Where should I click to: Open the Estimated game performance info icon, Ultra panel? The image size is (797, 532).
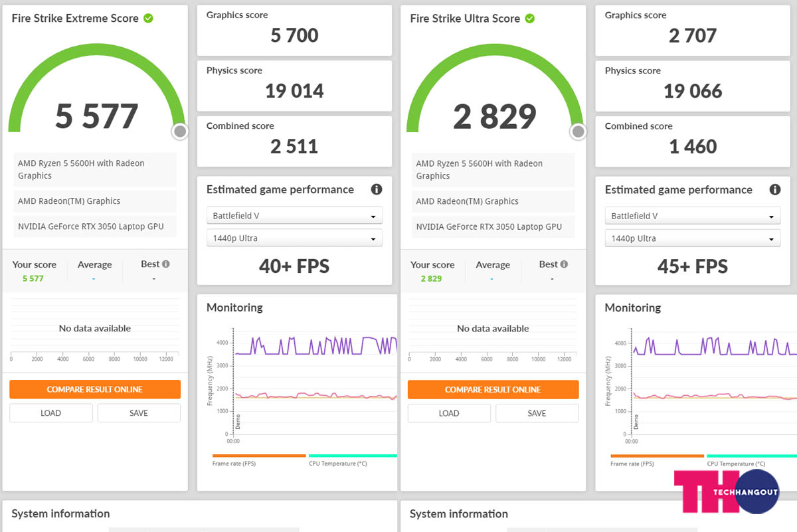point(774,189)
